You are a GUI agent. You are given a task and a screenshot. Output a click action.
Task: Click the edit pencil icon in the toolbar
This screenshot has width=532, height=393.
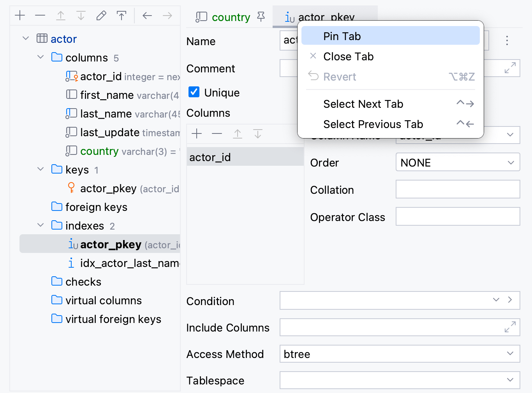point(101,16)
